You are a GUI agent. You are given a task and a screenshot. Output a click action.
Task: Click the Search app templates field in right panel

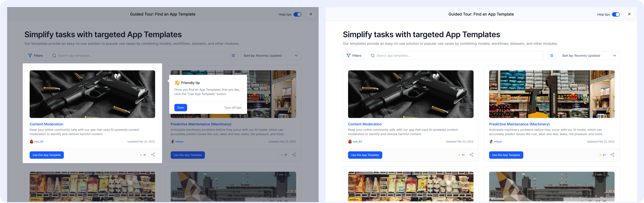pos(456,55)
